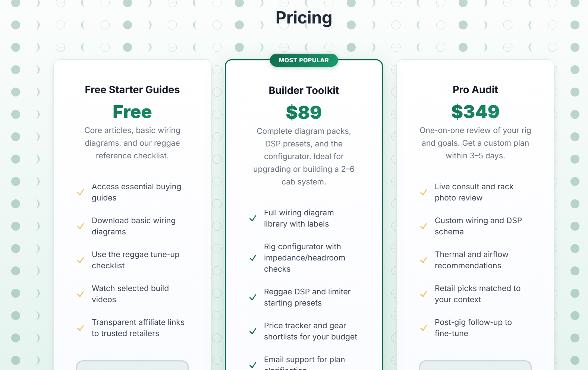The width and height of the screenshot is (588, 370).
Task: Click the checkmark next to Price tracker and gear shortlists
Action: click(253, 331)
